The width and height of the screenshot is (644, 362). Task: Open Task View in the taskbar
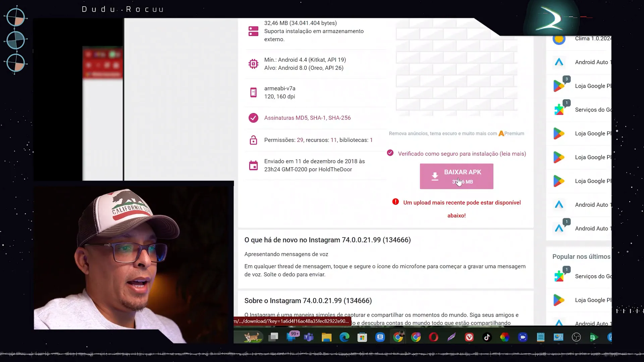(274, 337)
